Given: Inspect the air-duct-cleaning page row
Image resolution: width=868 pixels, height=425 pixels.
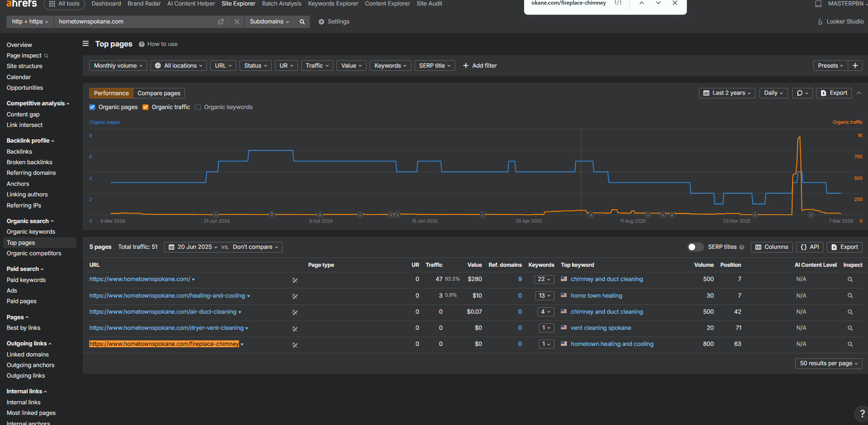Looking at the screenshot, I should pyautogui.click(x=850, y=312).
